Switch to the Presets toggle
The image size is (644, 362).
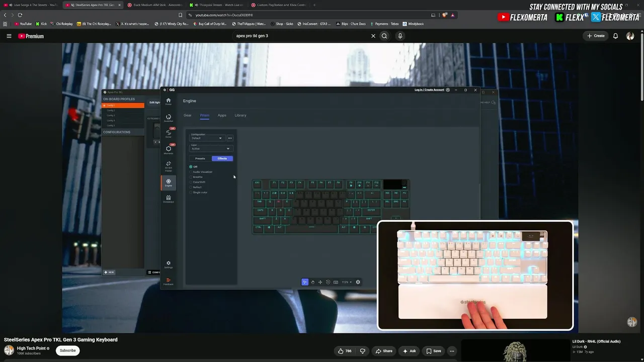point(200,158)
